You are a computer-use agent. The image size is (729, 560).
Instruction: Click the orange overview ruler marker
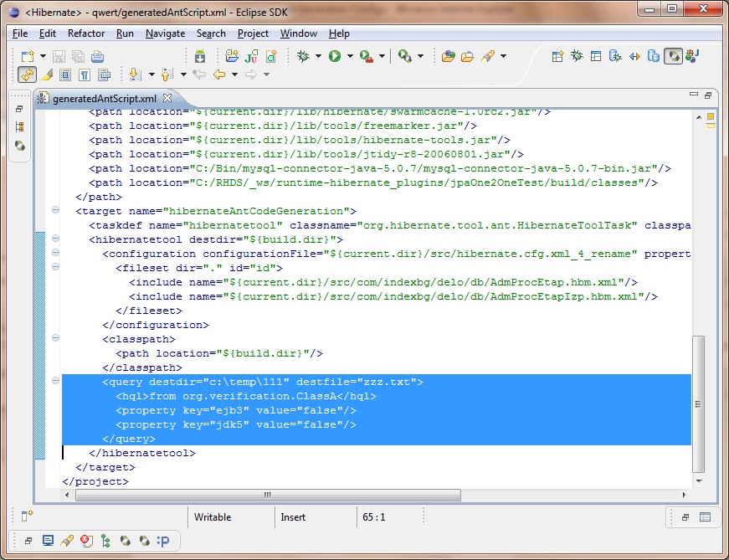tap(711, 116)
